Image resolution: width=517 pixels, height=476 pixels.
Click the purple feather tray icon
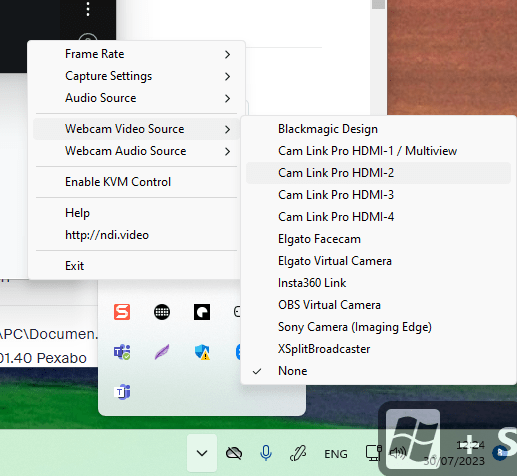[x=162, y=352]
